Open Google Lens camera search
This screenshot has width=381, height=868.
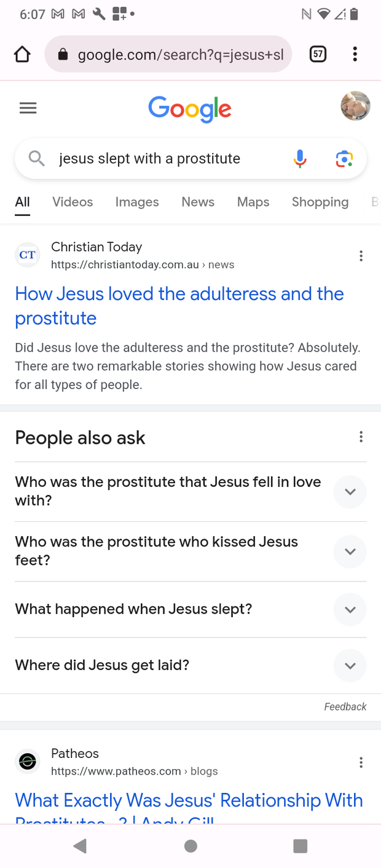coord(344,159)
